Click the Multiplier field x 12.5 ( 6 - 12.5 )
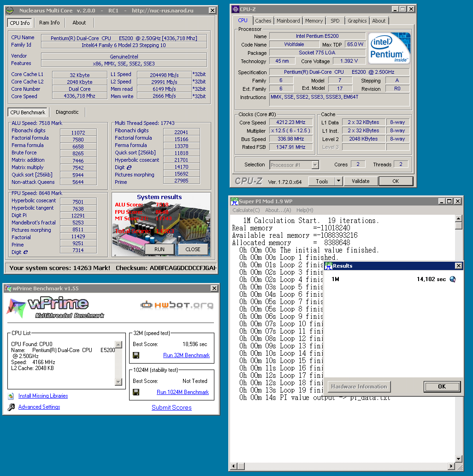The height and width of the screenshot is (476, 473). (290, 130)
